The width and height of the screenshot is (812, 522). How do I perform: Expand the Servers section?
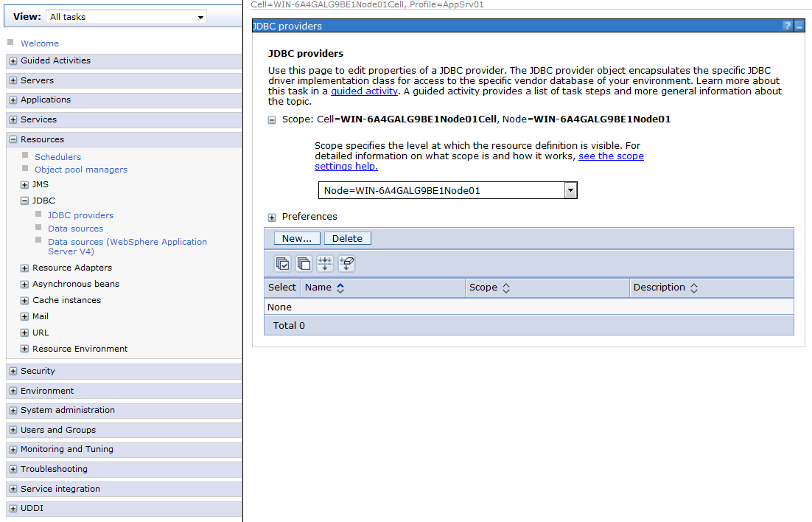tap(13, 81)
